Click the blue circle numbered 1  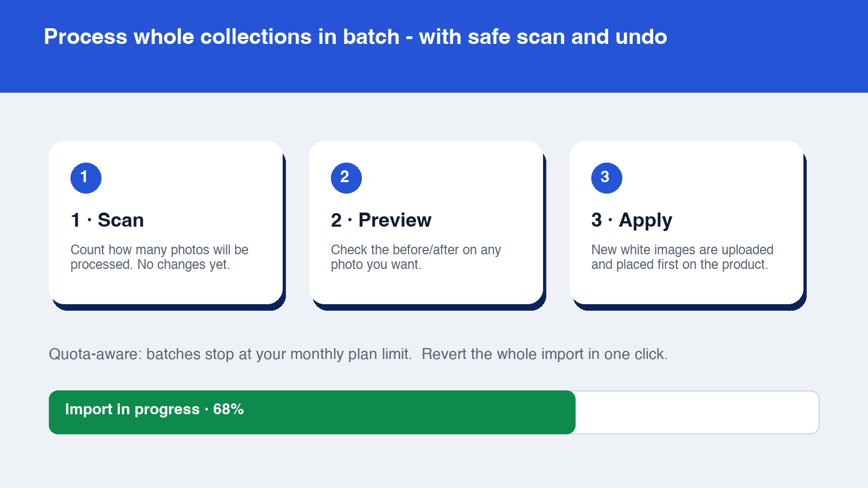click(86, 178)
